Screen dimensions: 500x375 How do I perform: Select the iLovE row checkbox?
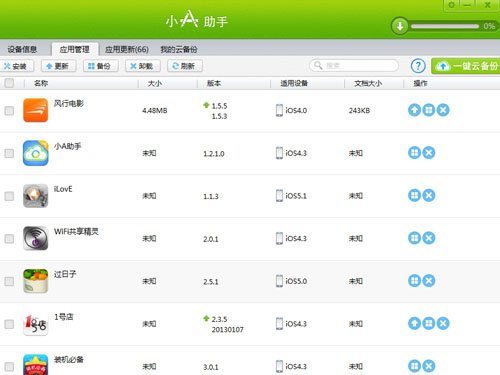pyautogui.click(x=9, y=196)
